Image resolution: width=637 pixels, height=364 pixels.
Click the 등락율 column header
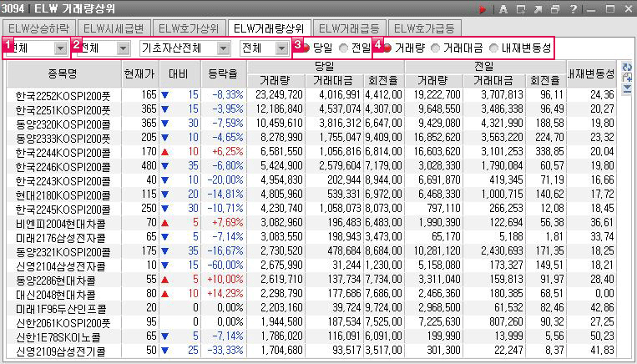[x=224, y=73]
